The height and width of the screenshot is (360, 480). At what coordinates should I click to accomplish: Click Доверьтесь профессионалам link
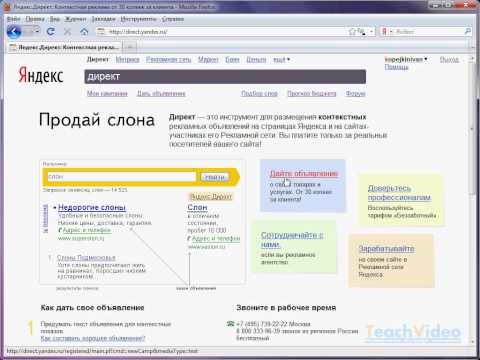click(x=399, y=193)
